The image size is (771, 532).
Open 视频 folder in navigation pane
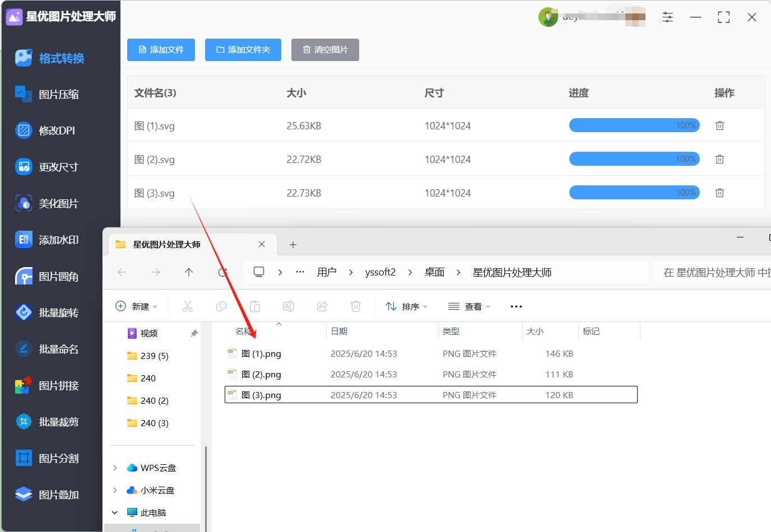point(148,333)
